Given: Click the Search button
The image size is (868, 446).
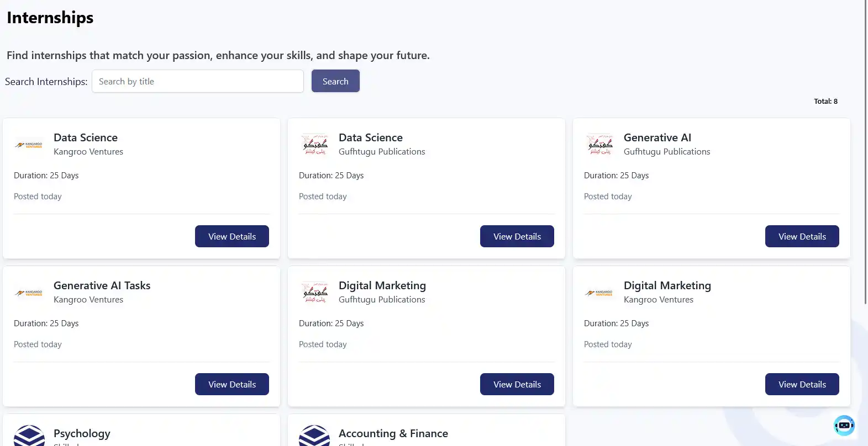Looking at the screenshot, I should [335, 81].
